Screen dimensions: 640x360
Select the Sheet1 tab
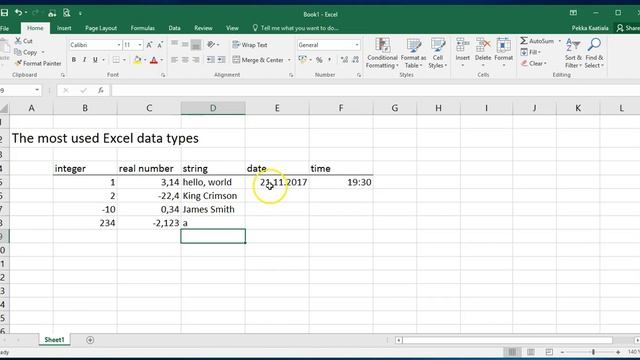54,340
